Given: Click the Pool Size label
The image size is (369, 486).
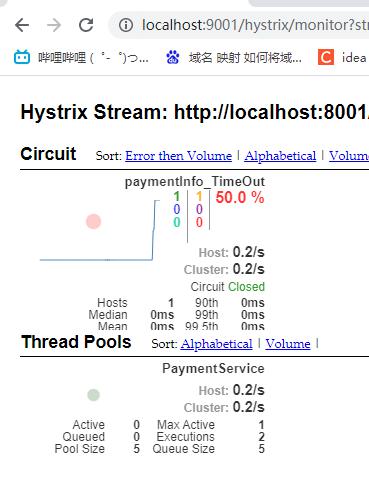Looking at the screenshot, I should pyautogui.click(x=80, y=449).
